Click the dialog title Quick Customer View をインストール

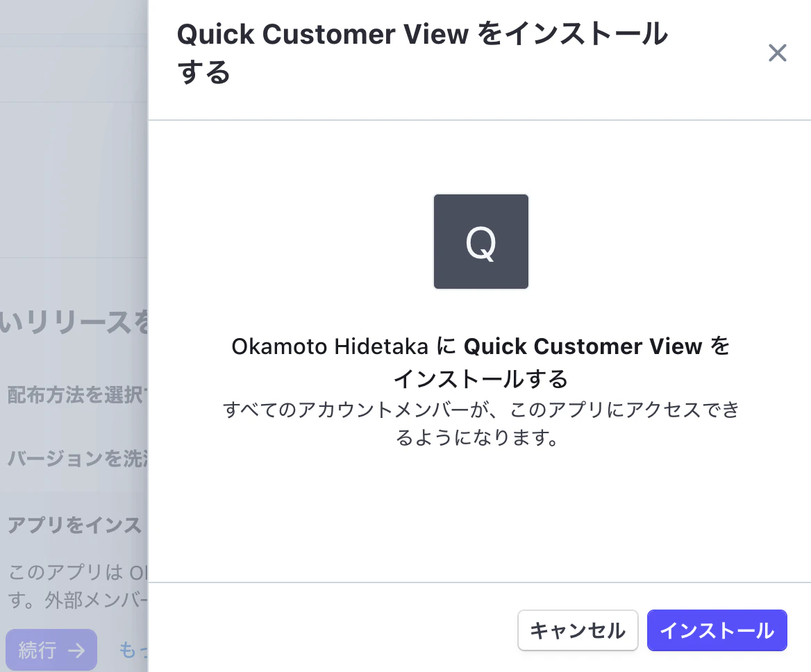point(423,34)
